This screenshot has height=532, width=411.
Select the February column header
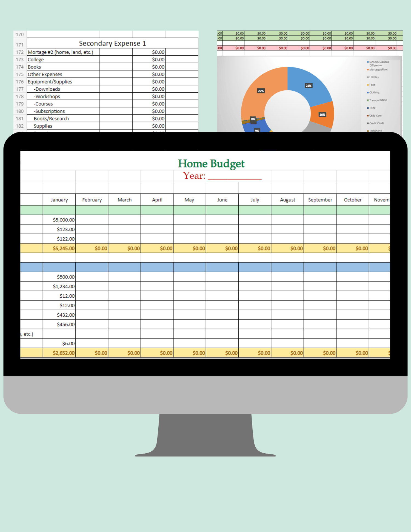click(92, 200)
